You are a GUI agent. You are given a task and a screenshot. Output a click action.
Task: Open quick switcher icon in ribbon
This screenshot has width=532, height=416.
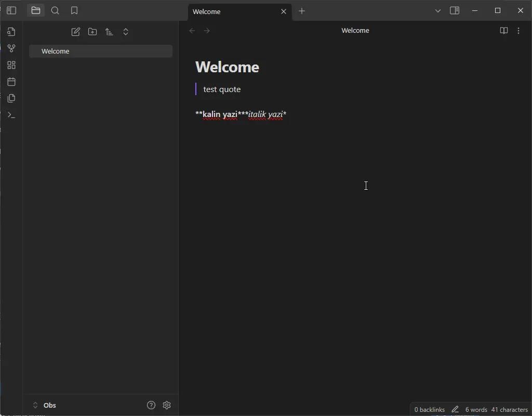[x=11, y=32]
